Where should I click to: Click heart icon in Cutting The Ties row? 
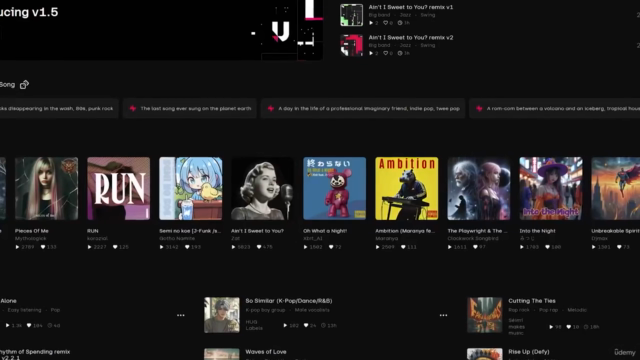pyautogui.click(x=569, y=327)
